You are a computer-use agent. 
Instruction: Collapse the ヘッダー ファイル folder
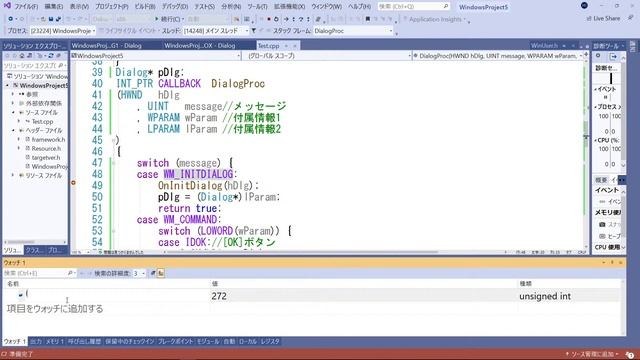[x=13, y=130]
